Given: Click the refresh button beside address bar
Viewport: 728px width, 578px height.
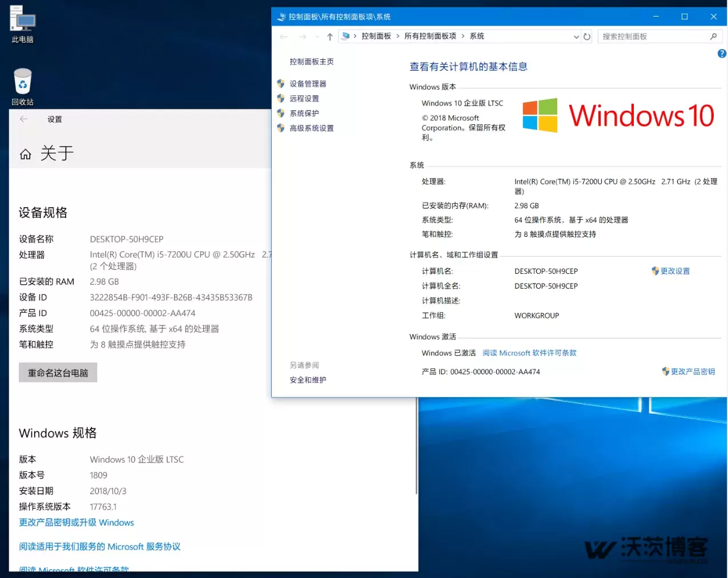Looking at the screenshot, I should coord(587,37).
